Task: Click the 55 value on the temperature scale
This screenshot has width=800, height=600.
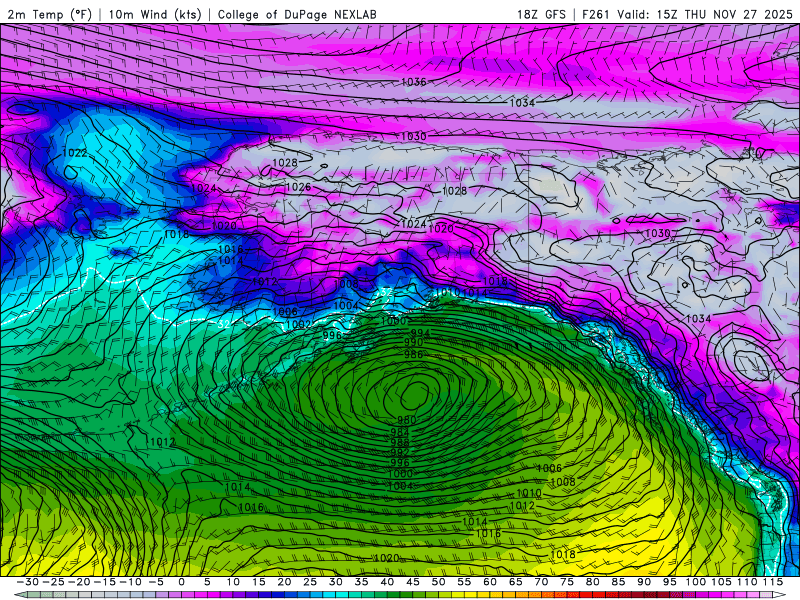Action: click(464, 582)
